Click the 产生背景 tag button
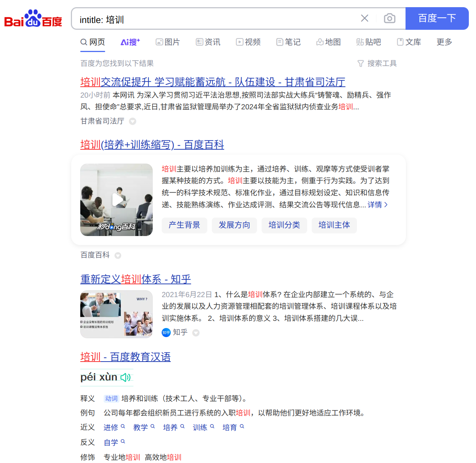Viewport: 476px width, 463px height. (184, 225)
